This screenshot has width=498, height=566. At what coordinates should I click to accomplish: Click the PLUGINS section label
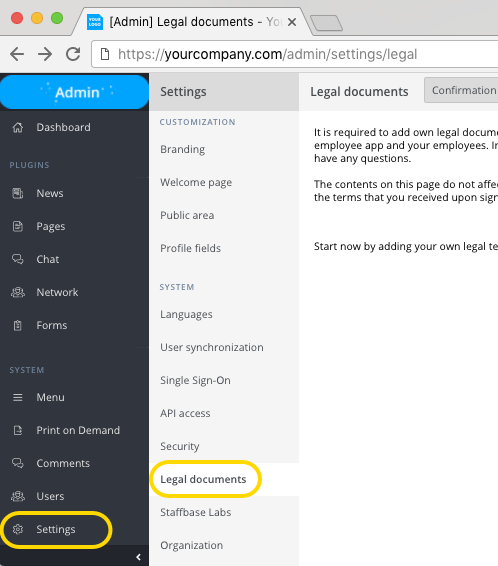click(x=29, y=165)
